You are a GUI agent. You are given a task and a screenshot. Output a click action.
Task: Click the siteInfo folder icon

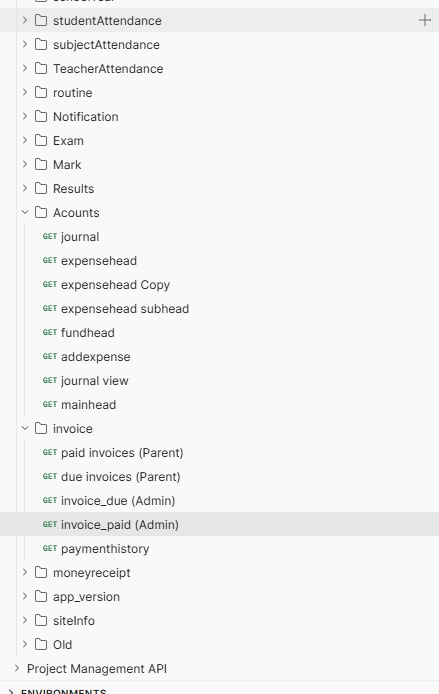coord(41,621)
